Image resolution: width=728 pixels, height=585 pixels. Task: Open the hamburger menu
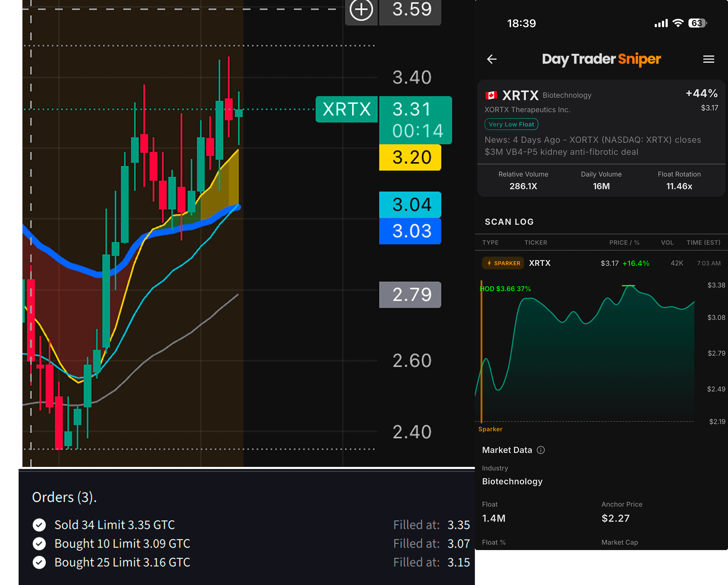click(708, 59)
